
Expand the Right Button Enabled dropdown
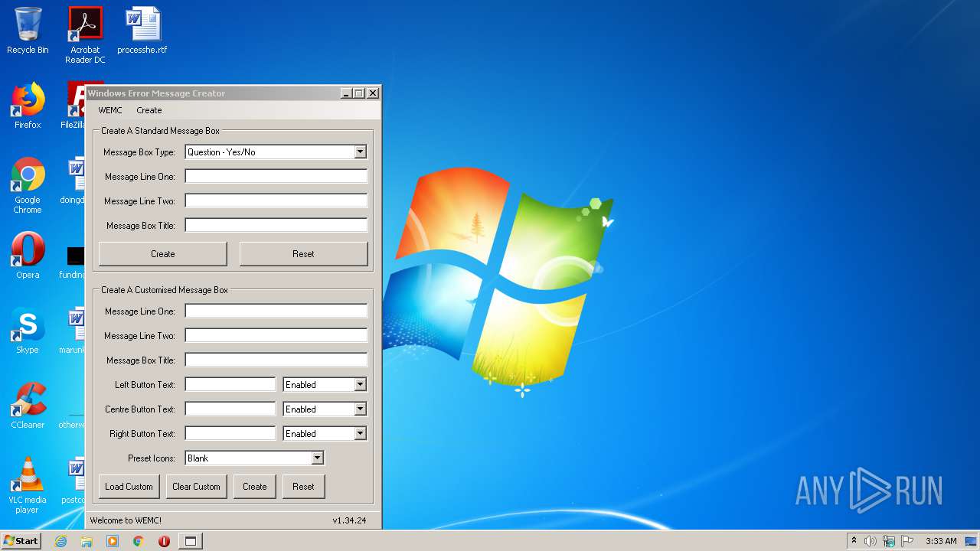pyautogui.click(x=360, y=434)
